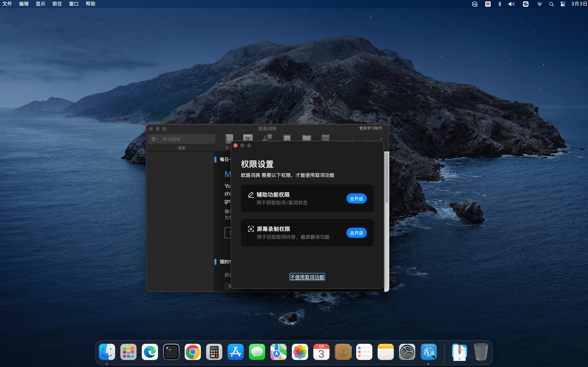Screen dimensions: 588x367
Task: Open the drawer cabinet toolbar icon
Action: click(325, 138)
